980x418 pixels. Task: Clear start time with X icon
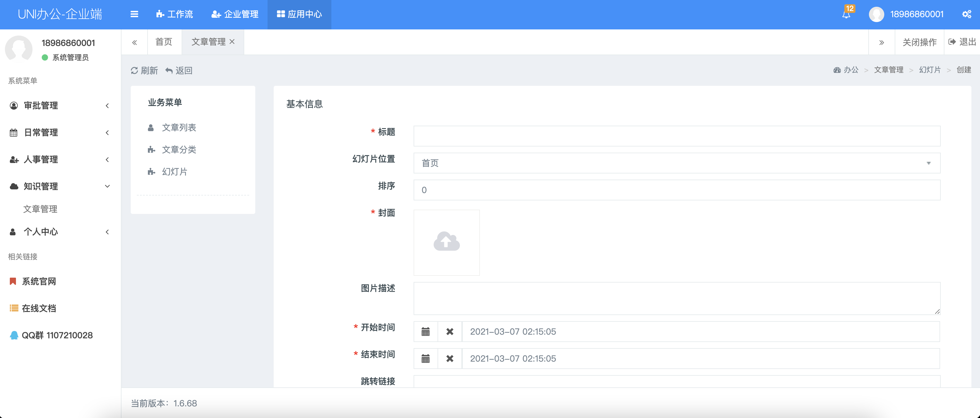coord(450,331)
